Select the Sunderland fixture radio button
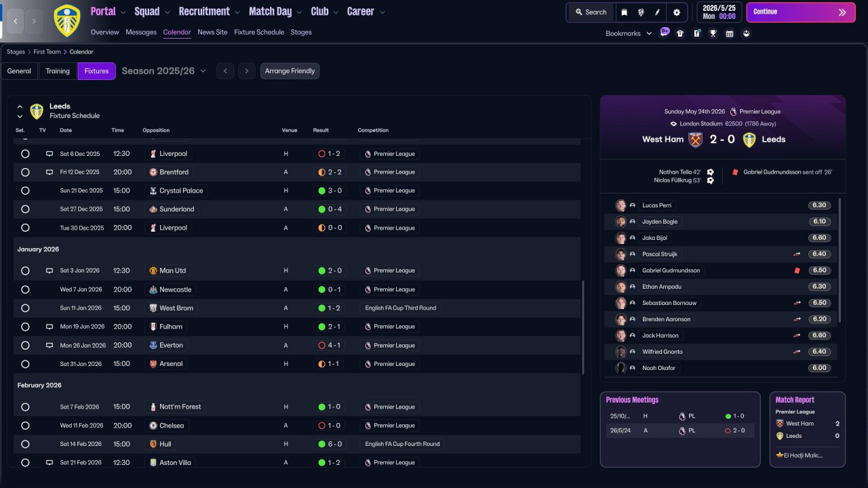This screenshot has height=488, width=868. click(x=25, y=209)
